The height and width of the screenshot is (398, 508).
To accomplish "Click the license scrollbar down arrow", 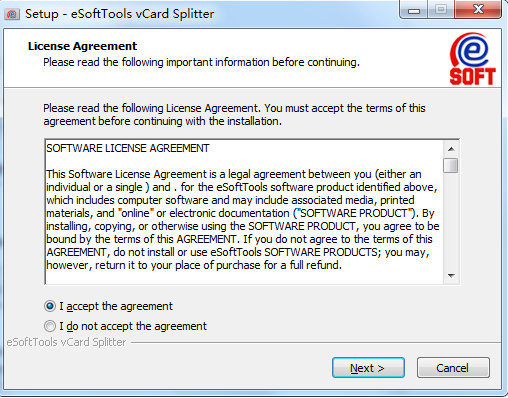I will (x=451, y=276).
